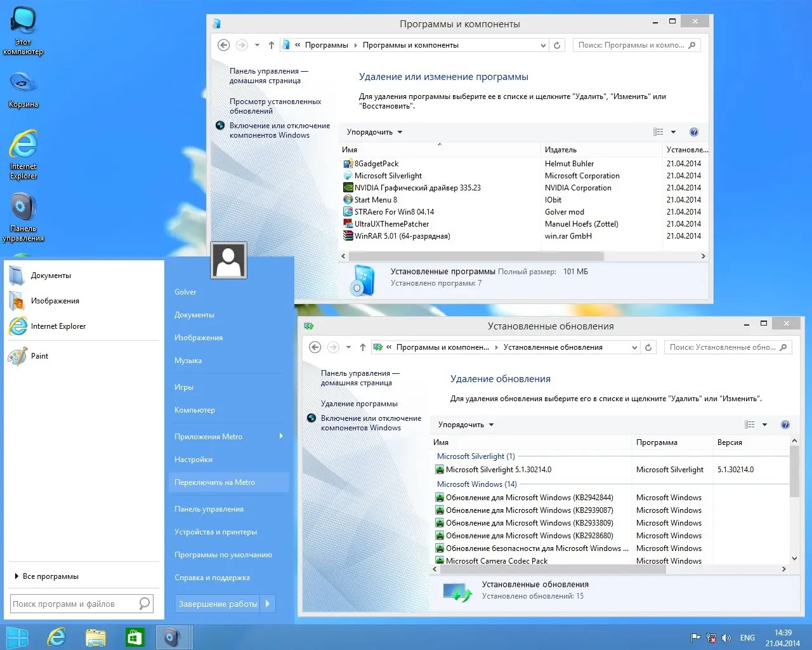Open shutdown options arrow next to Завершение работы
The image size is (812, 650).
point(268,604)
